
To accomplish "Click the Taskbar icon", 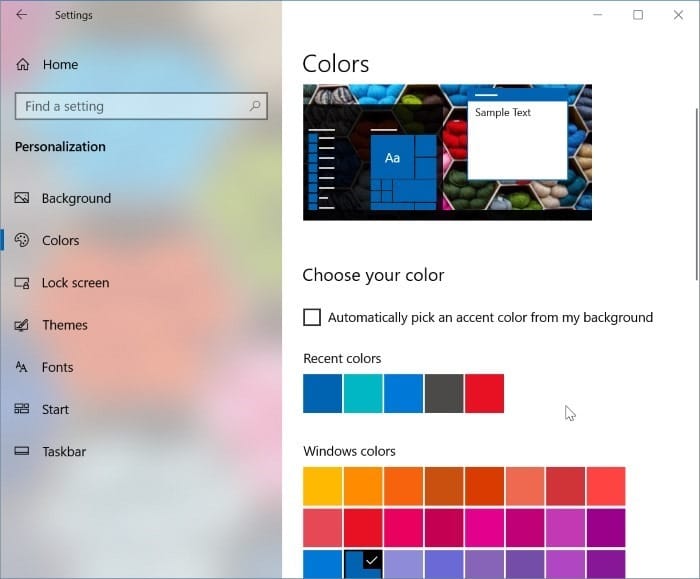I will 22,451.
